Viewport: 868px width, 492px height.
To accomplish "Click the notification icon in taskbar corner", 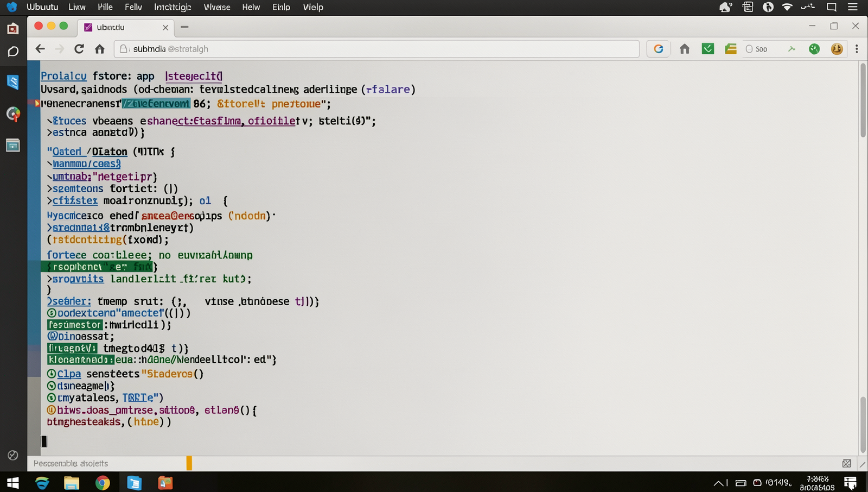I will point(850,483).
